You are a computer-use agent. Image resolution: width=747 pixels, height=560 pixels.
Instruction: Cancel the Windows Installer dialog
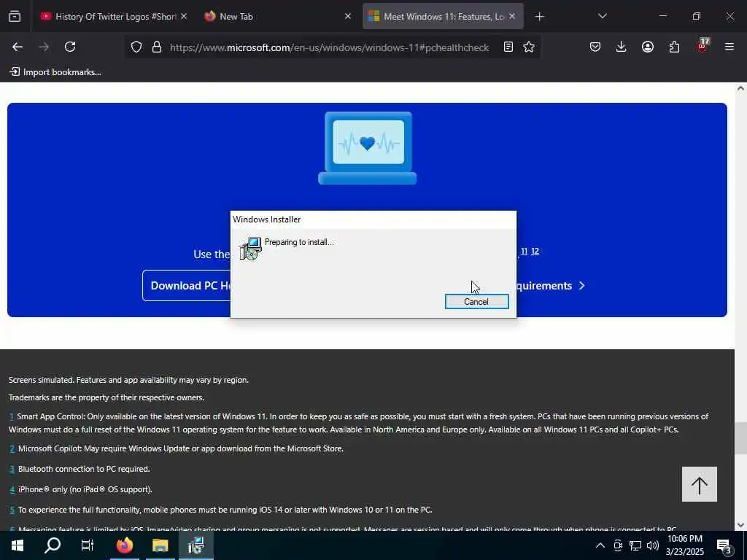(476, 301)
